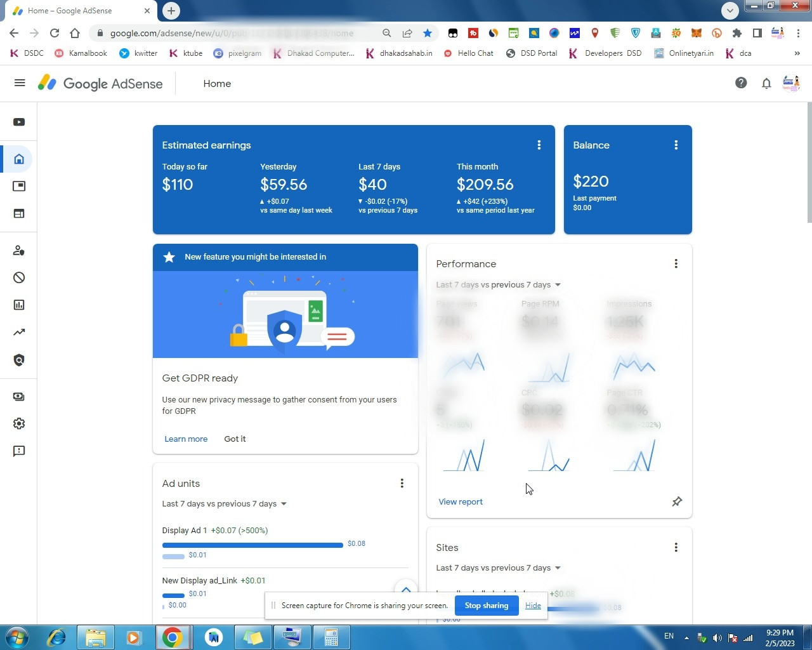812x650 pixels.
Task: Open the Estimated earnings three-dot menu
Action: point(539,145)
